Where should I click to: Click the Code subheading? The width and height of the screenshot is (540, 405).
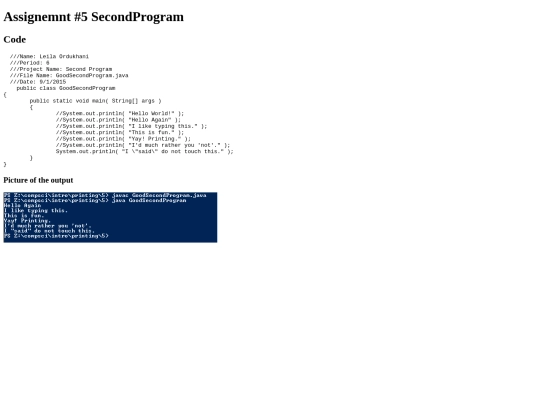coord(14,40)
